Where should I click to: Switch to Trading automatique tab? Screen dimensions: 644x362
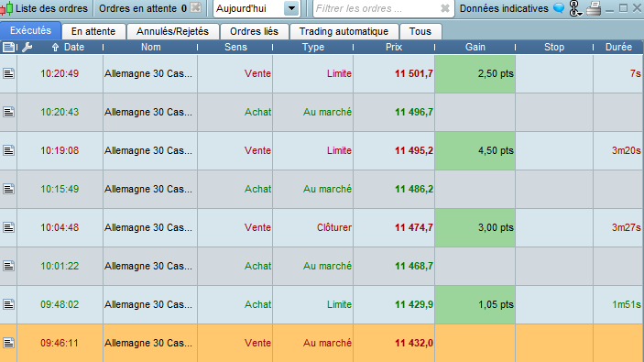344,32
